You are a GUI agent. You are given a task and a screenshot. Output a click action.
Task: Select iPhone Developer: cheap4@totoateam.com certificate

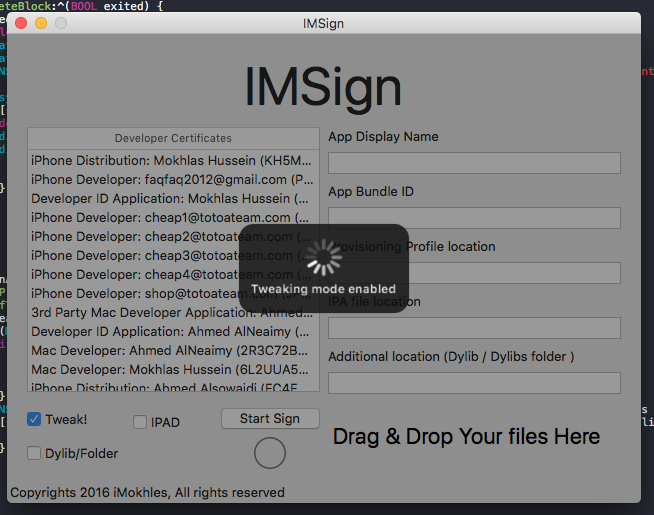(174, 274)
